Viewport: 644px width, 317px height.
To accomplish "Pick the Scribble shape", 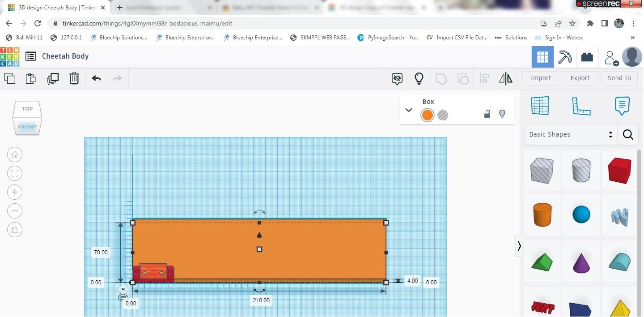I will [620, 216].
